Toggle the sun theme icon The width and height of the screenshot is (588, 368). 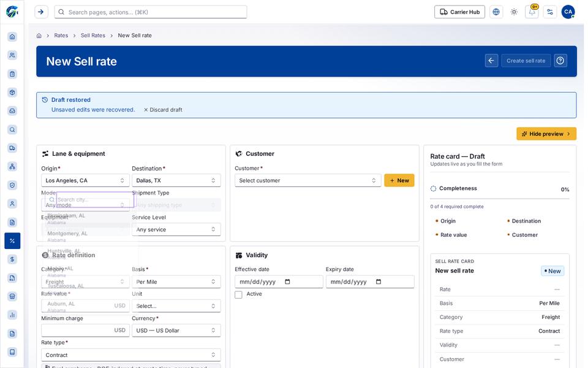click(x=514, y=12)
